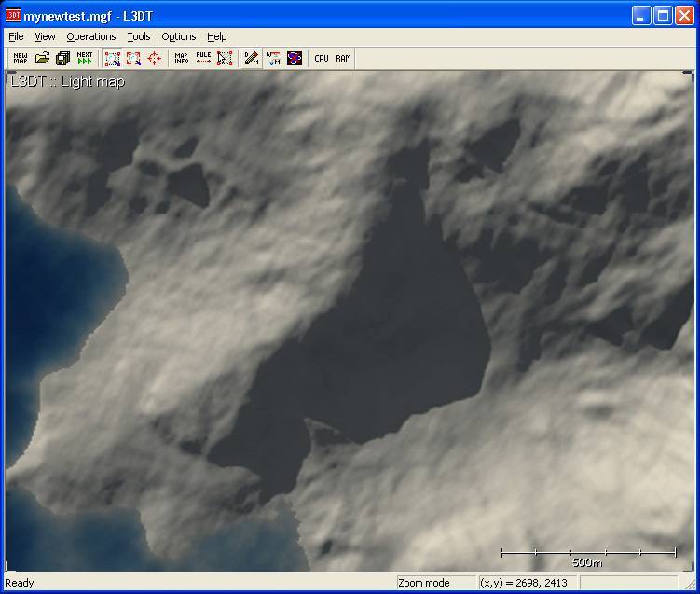Select the second zoom magnifier tool
Image resolution: width=700 pixels, height=594 pixels.
[133, 58]
